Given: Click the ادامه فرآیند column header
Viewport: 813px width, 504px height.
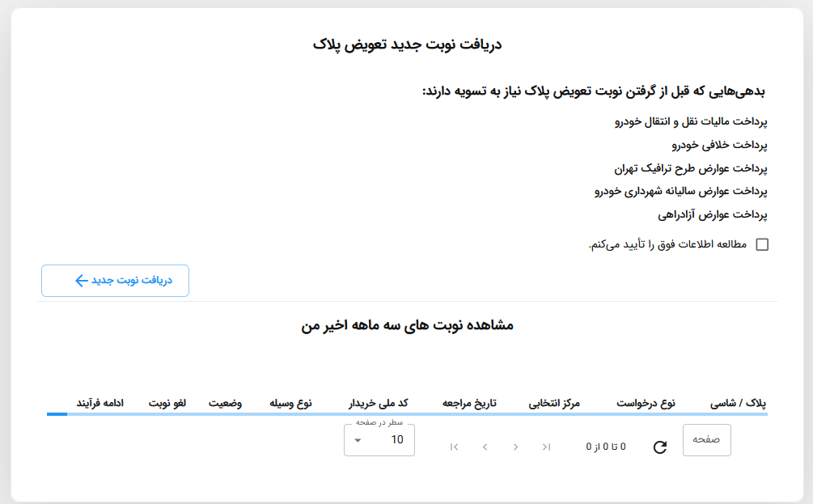Looking at the screenshot, I should (x=100, y=403).
